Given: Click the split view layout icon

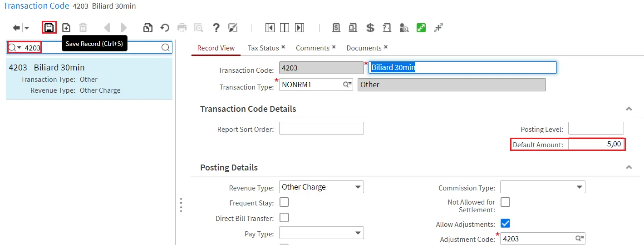Looking at the screenshot, I should (285, 28).
